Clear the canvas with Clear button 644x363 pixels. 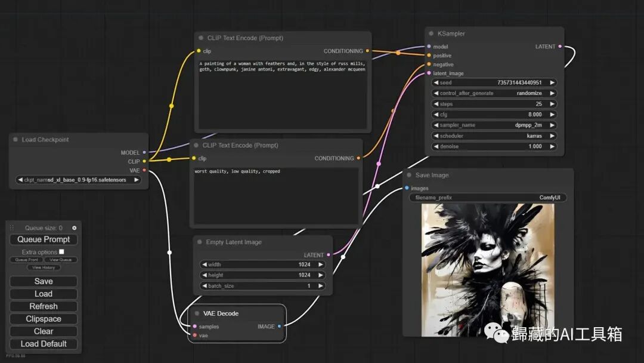pyautogui.click(x=44, y=331)
